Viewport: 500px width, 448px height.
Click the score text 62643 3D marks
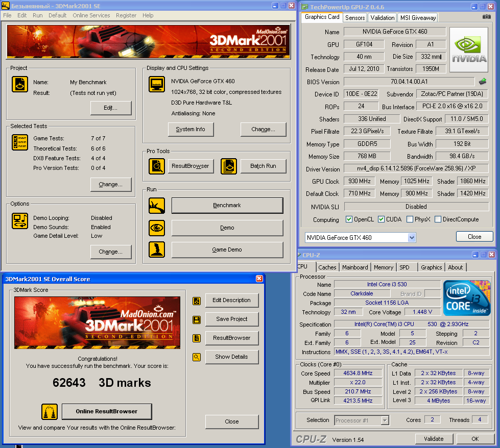[x=102, y=383]
